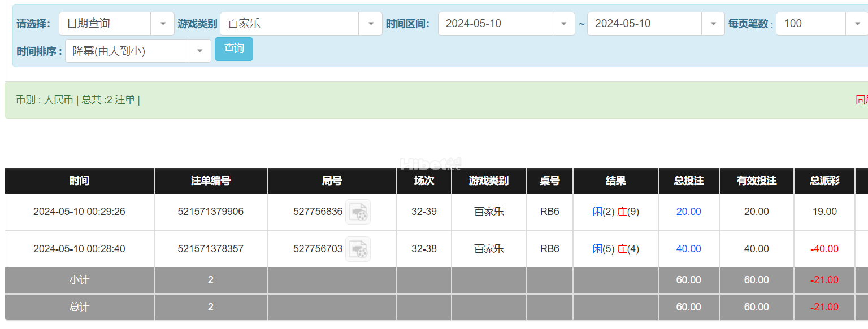Image resolution: width=868 pixels, height=329 pixels.
Task: Open the blue 40.00 total bet link
Action: pyautogui.click(x=689, y=249)
